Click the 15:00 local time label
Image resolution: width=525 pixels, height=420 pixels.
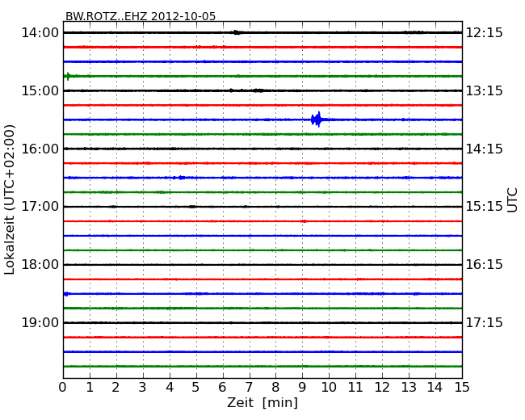(40, 90)
